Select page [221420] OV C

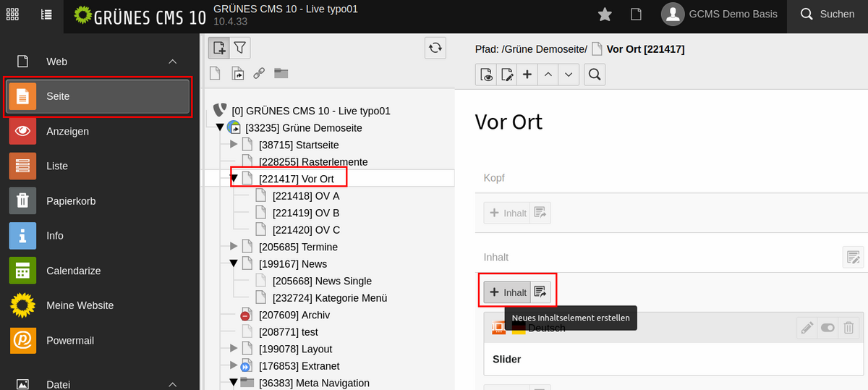coord(306,230)
